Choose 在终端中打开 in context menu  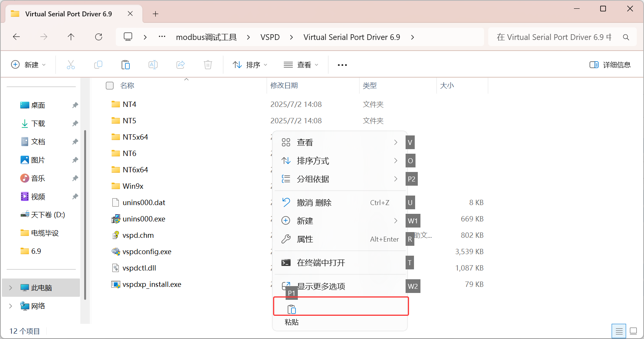click(340, 263)
